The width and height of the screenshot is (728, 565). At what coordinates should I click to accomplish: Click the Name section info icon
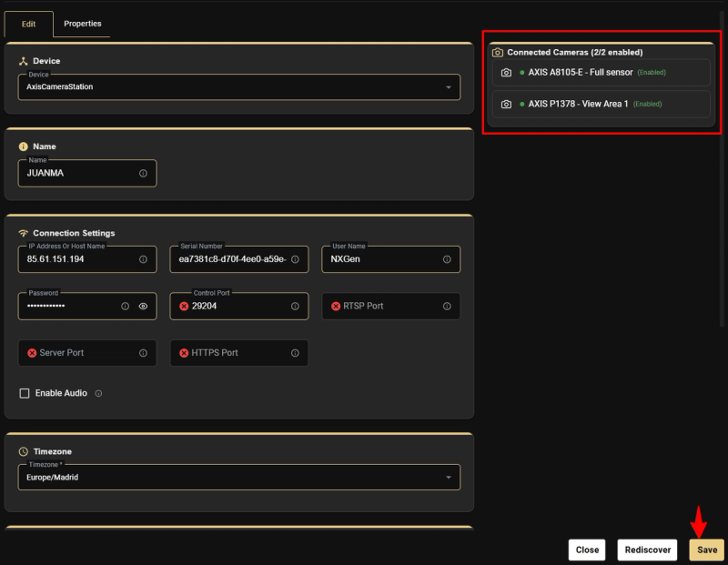(x=24, y=146)
